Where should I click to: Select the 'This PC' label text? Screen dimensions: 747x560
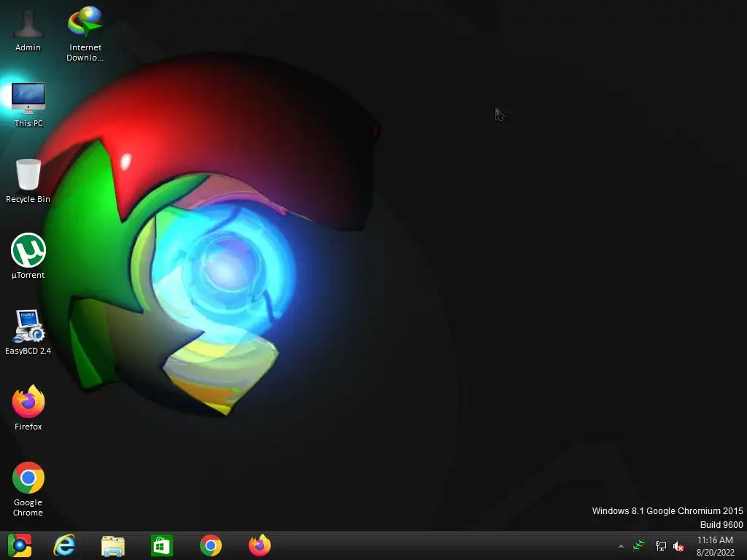tap(28, 123)
